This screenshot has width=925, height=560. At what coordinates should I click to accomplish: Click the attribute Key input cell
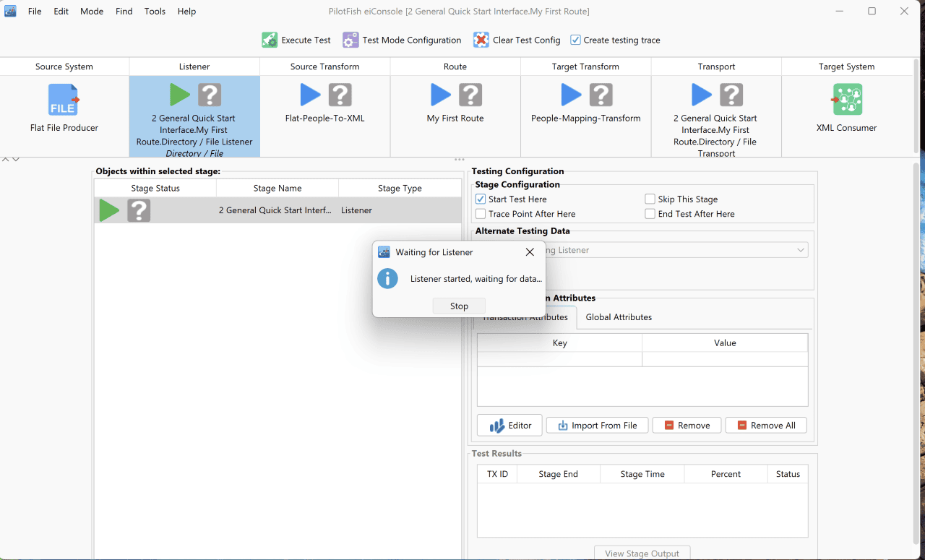[x=559, y=359]
